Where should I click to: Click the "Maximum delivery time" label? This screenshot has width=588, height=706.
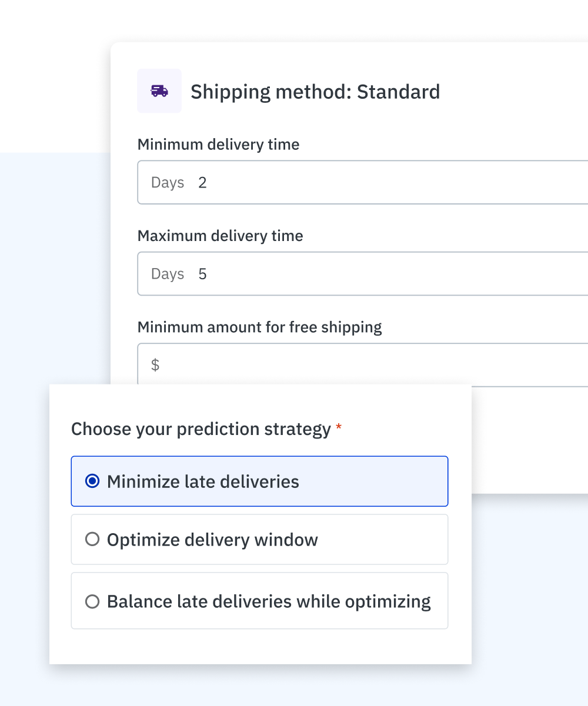tap(220, 236)
